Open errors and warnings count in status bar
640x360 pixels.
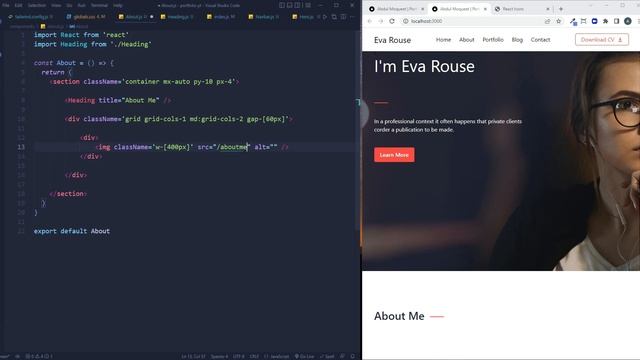click(39, 356)
